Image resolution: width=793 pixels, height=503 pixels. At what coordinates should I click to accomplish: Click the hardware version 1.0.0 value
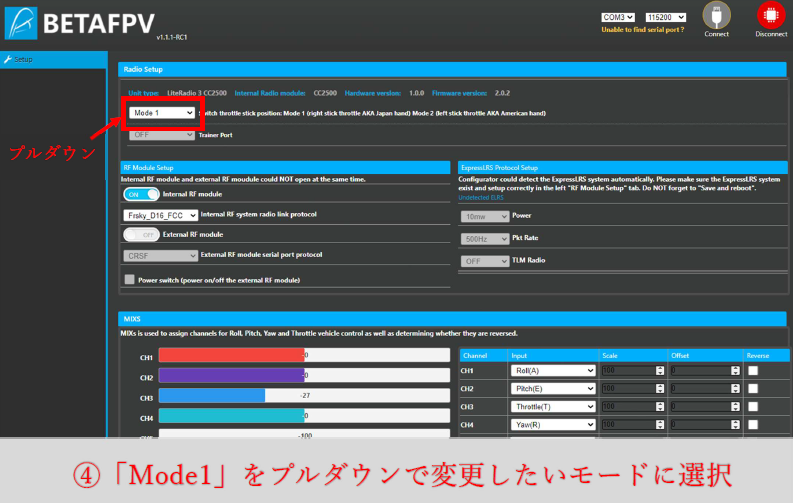click(x=416, y=93)
